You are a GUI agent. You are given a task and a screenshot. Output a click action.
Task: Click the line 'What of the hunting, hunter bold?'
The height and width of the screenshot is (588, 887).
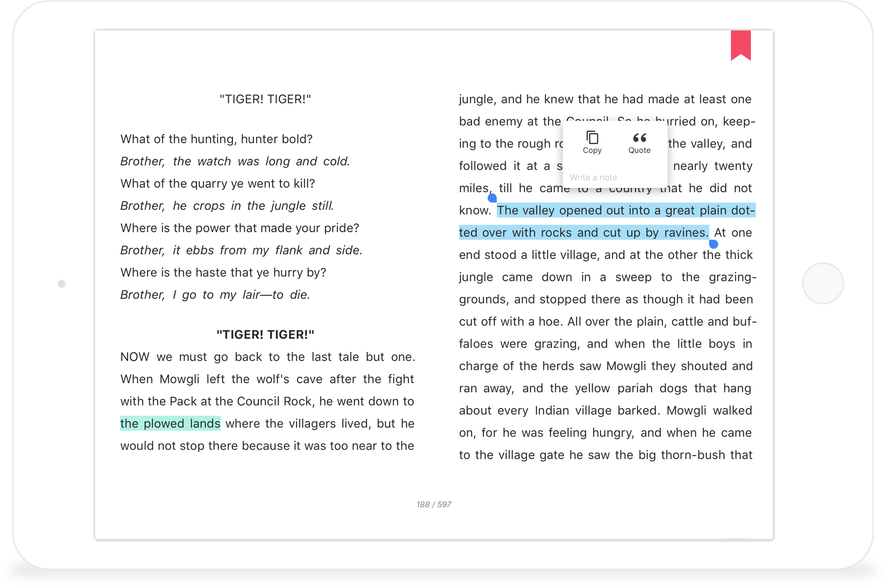[x=217, y=139]
